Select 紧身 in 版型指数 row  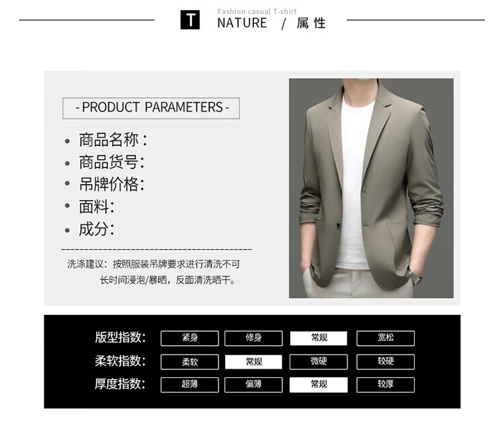[x=190, y=338]
